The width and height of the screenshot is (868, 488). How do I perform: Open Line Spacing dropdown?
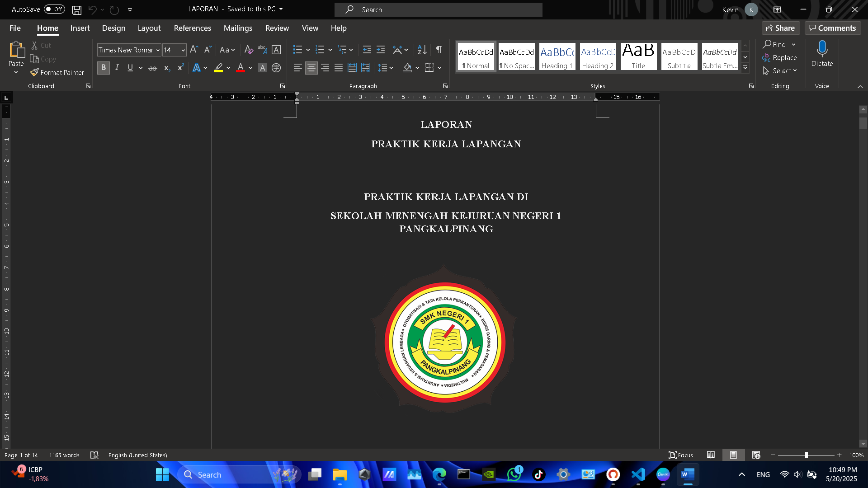click(x=386, y=68)
